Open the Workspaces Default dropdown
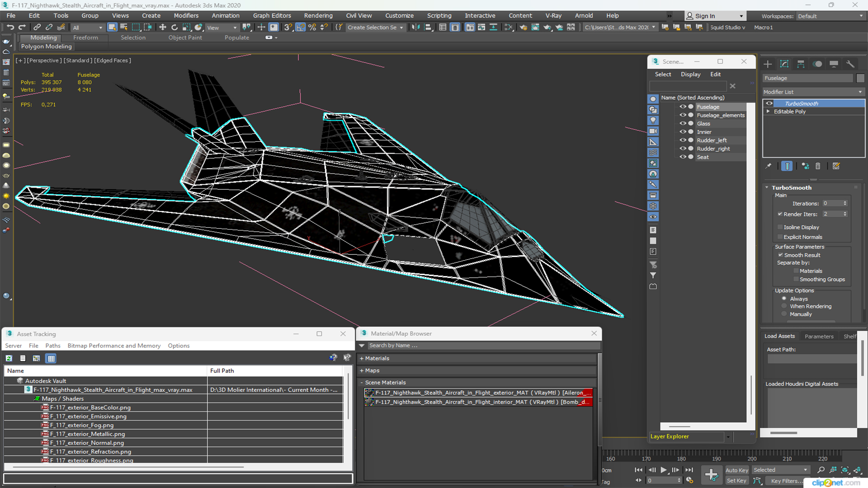This screenshot has height=488, width=868. tap(830, 16)
